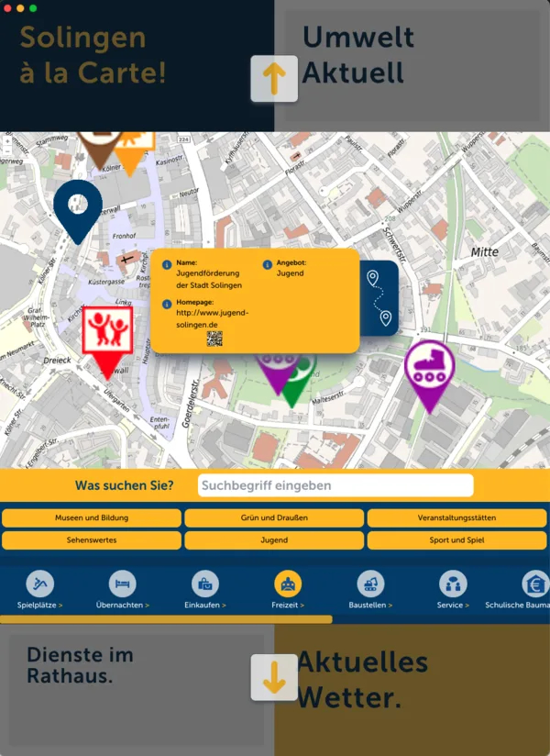The height and width of the screenshot is (756, 550).
Task: Click the Jugendförderung der Stadt Solingen name text
Action: 208,279
